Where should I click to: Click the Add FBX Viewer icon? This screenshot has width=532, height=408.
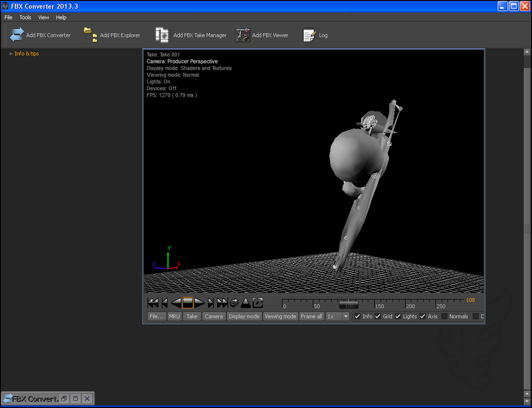[242, 35]
